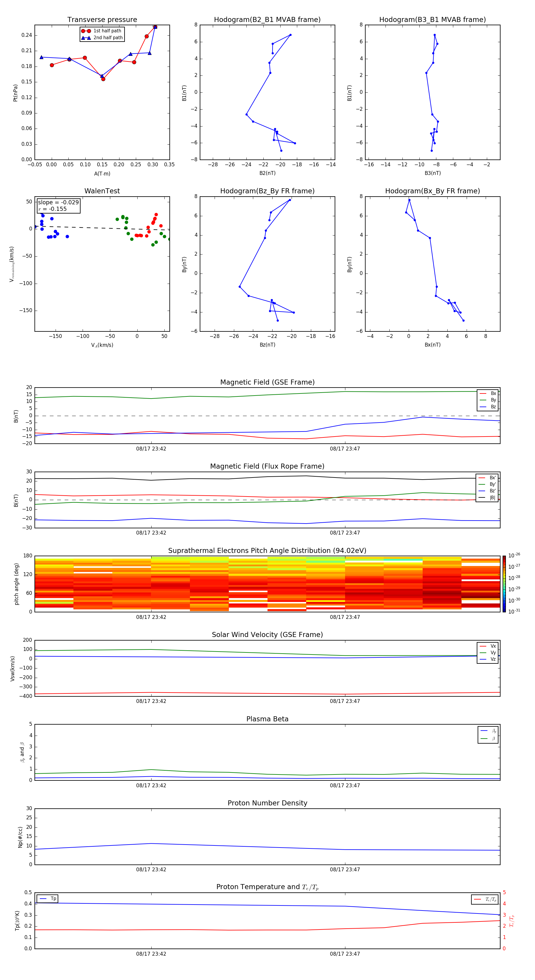
Task: Select 'Vy' in the solar wind legend
Action: point(488,652)
